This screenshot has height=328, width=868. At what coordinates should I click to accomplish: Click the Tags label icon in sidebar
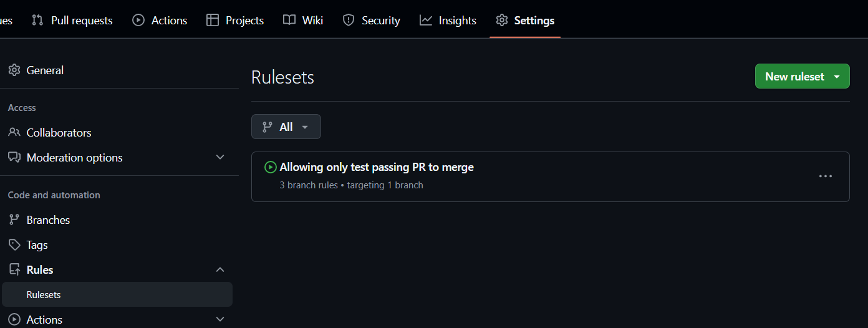click(x=14, y=245)
